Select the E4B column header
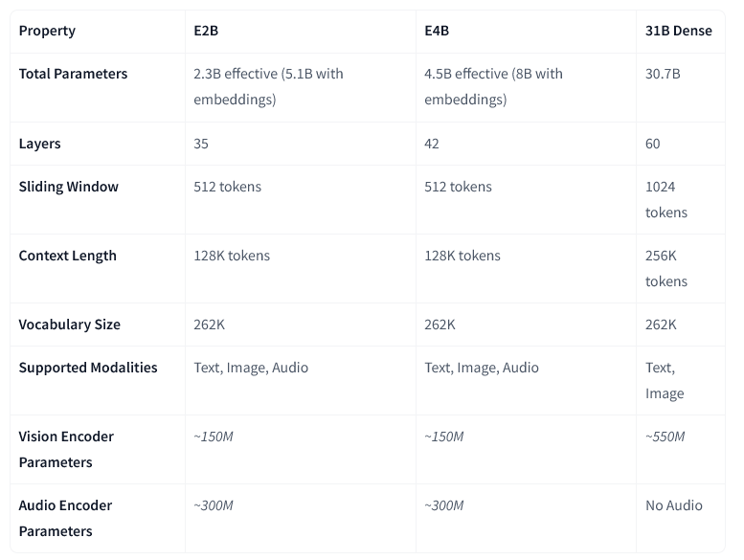744x560 pixels. [437, 31]
